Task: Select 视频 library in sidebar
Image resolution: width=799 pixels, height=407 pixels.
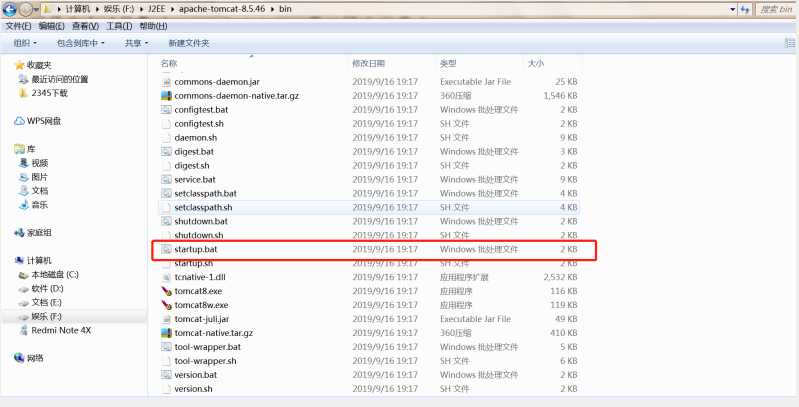Action: [x=40, y=163]
